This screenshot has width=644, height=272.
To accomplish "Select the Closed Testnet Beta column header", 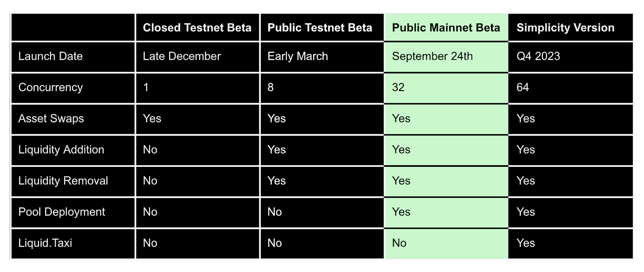I will pos(197,27).
